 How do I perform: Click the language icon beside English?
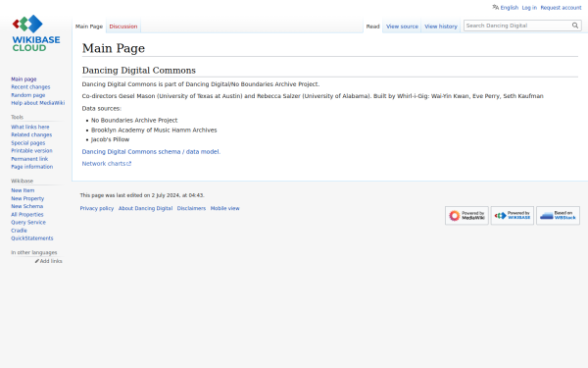coord(495,7)
